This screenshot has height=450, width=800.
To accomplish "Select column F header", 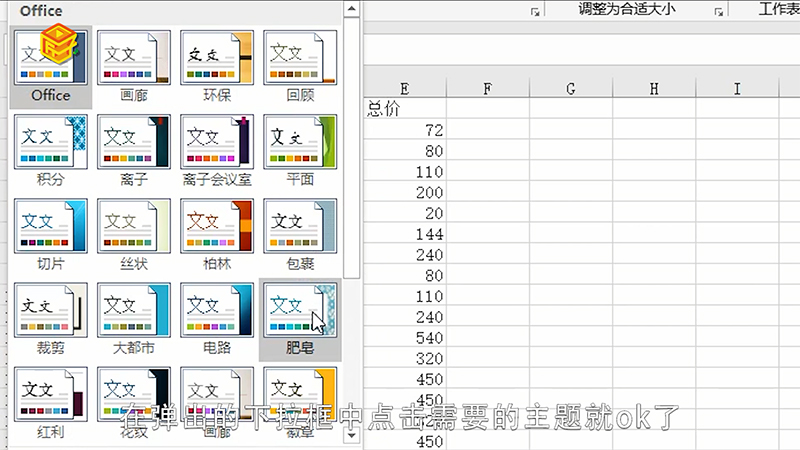I will pos(487,89).
